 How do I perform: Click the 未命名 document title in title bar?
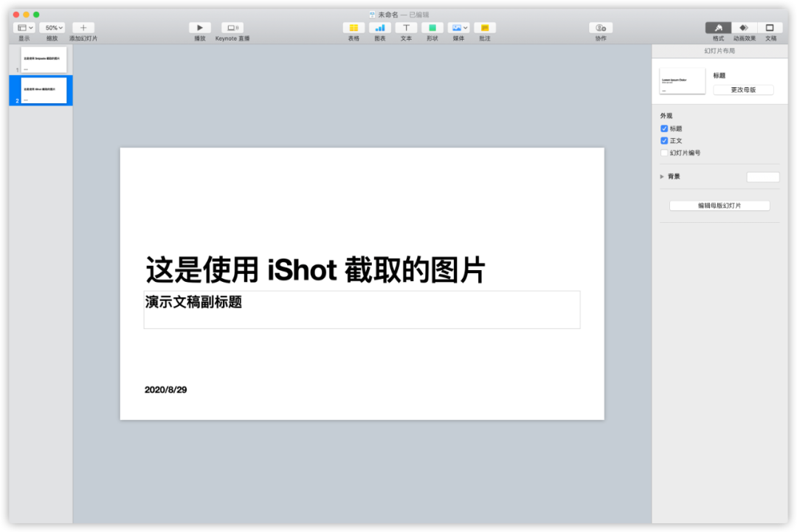388,15
